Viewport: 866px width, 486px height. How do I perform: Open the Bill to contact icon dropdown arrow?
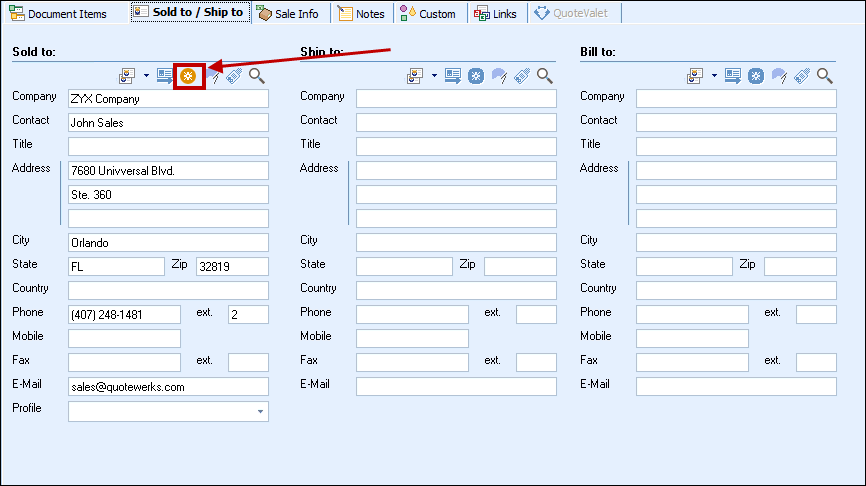pyautogui.click(x=714, y=76)
